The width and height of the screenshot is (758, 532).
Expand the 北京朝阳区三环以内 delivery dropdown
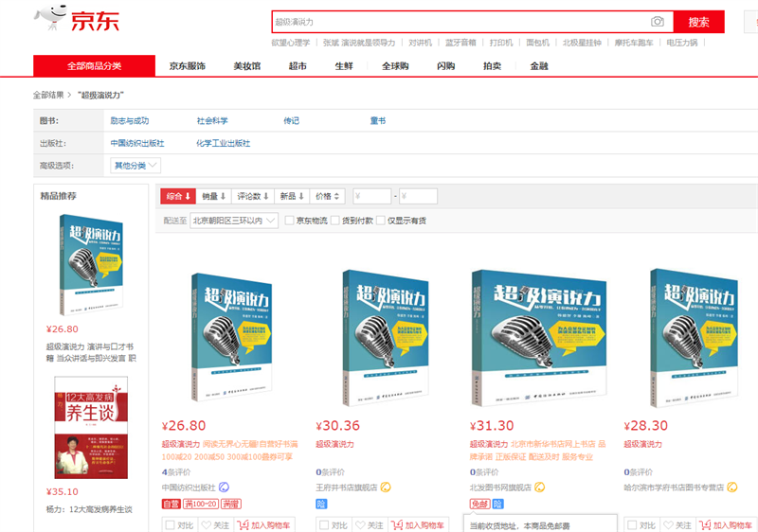[233, 221]
